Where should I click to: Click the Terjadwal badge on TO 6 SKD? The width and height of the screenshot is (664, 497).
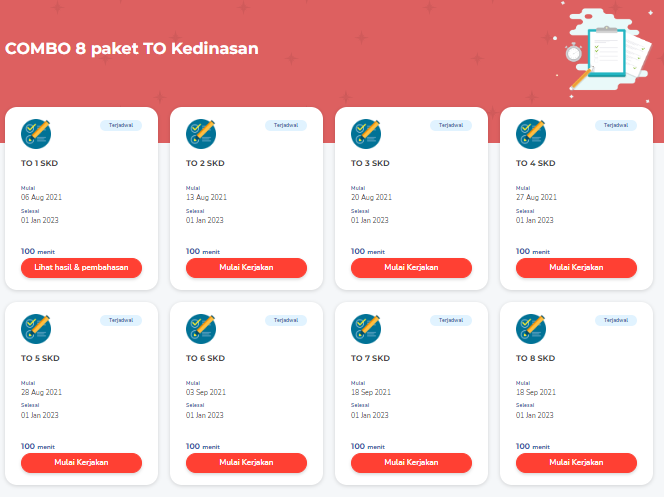pyautogui.click(x=285, y=320)
